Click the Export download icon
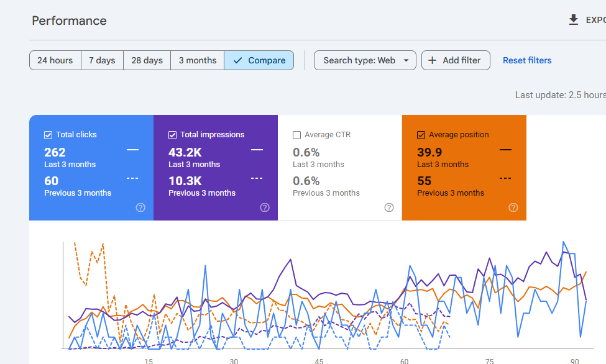This screenshot has height=364, width=606. [573, 20]
